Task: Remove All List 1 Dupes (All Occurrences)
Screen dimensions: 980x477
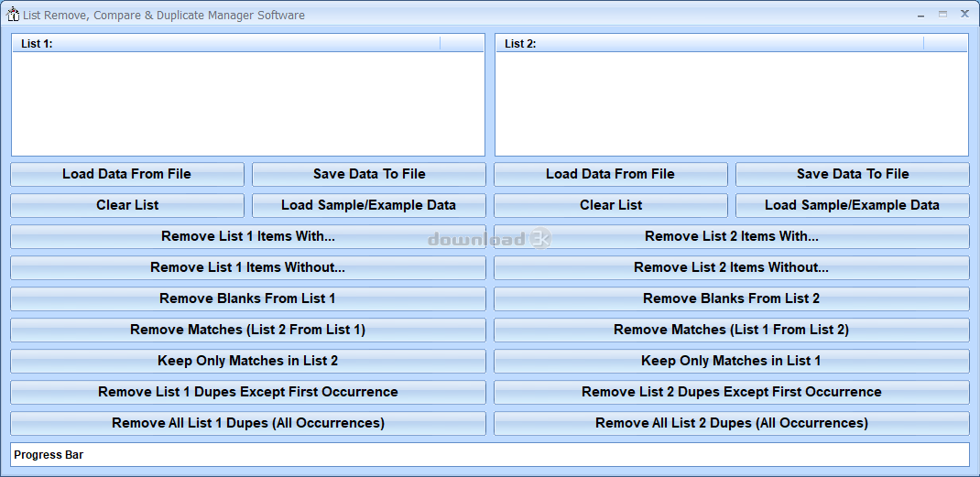Action: (248, 423)
